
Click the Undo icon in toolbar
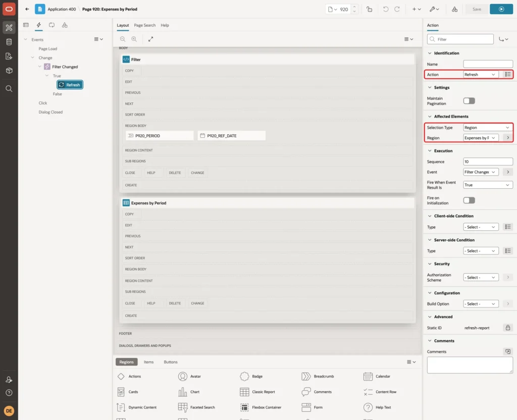point(385,9)
